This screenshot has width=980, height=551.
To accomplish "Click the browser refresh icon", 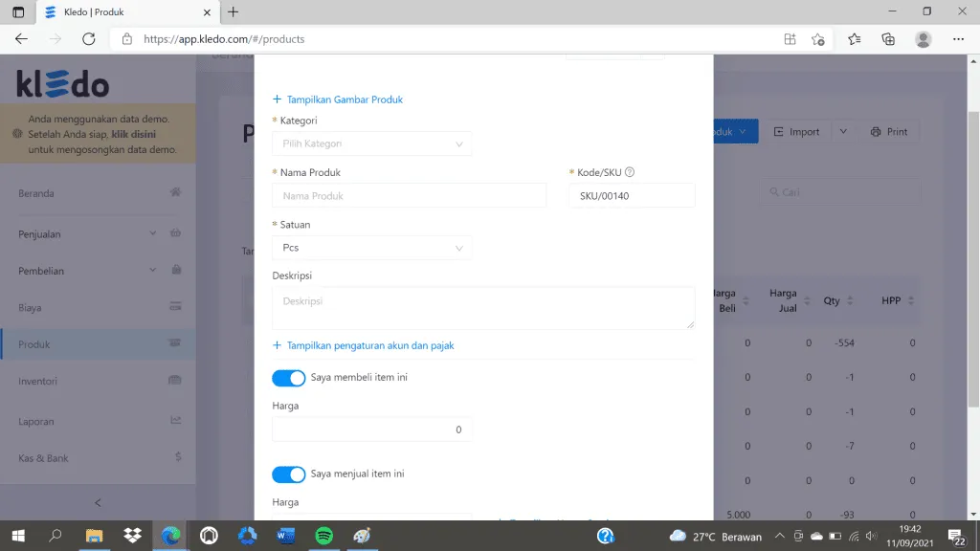I will pos(89,39).
